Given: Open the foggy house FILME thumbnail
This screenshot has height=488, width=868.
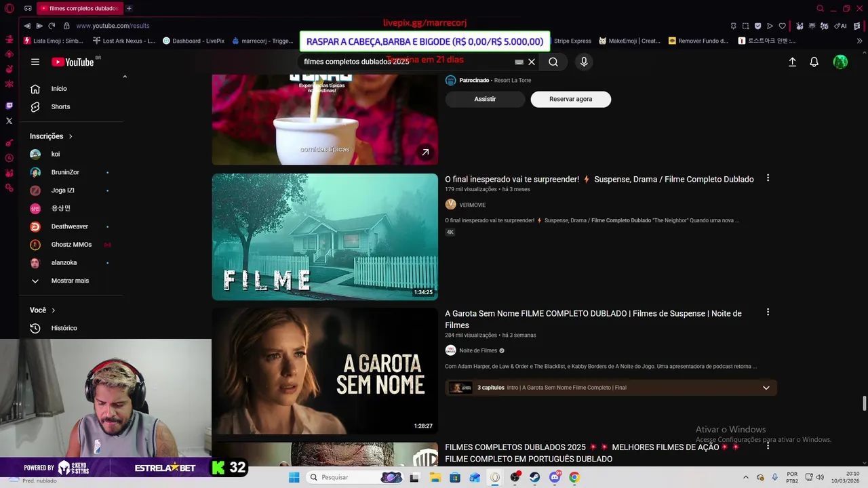Looking at the screenshot, I should pyautogui.click(x=325, y=237).
